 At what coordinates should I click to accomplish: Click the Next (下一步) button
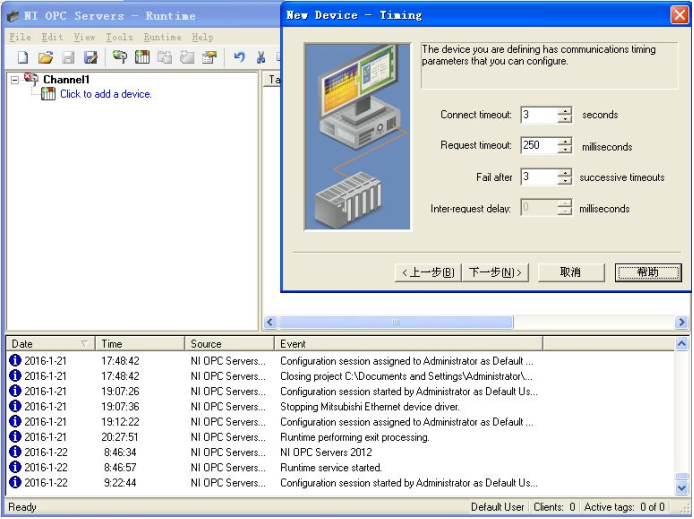(x=495, y=272)
